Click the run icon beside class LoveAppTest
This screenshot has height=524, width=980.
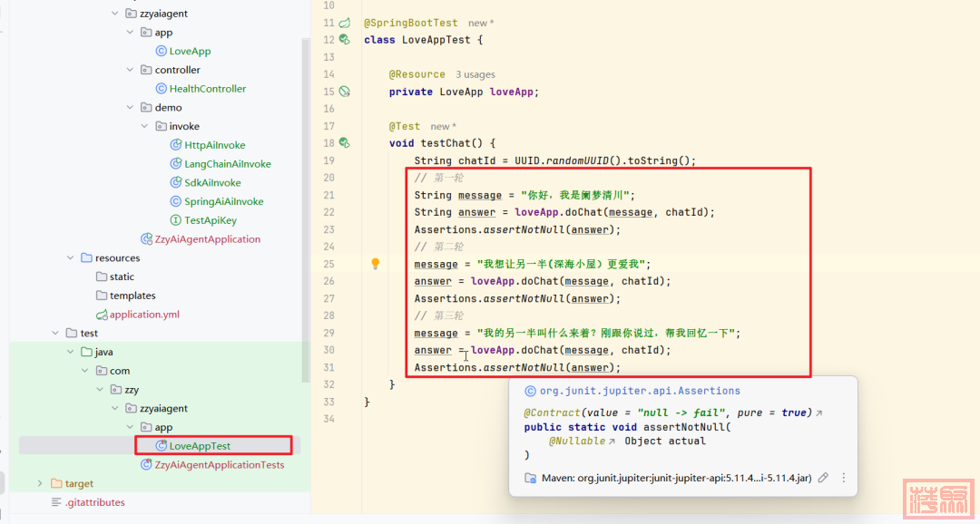coord(344,40)
